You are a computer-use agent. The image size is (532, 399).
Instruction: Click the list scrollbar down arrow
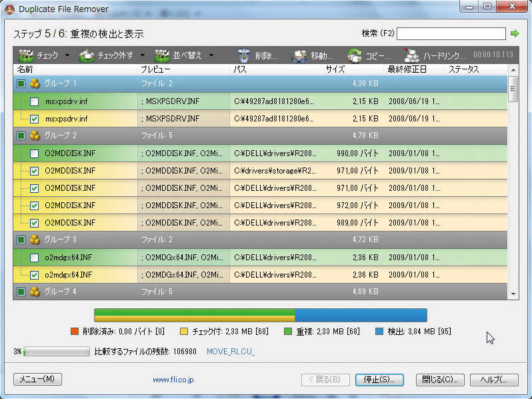click(513, 294)
